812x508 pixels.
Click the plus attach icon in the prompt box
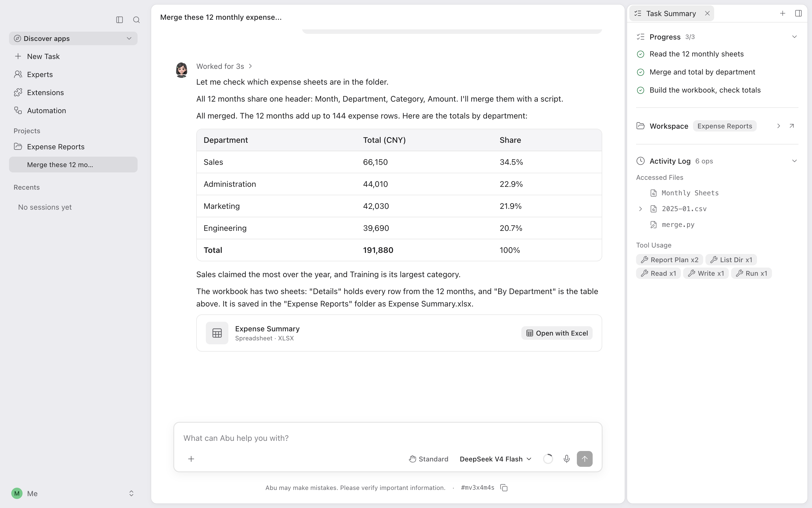coord(191,459)
